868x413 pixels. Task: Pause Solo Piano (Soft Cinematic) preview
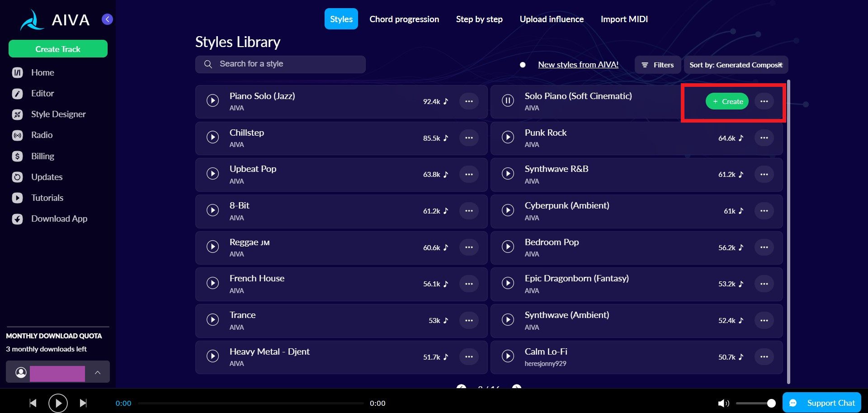(x=508, y=101)
